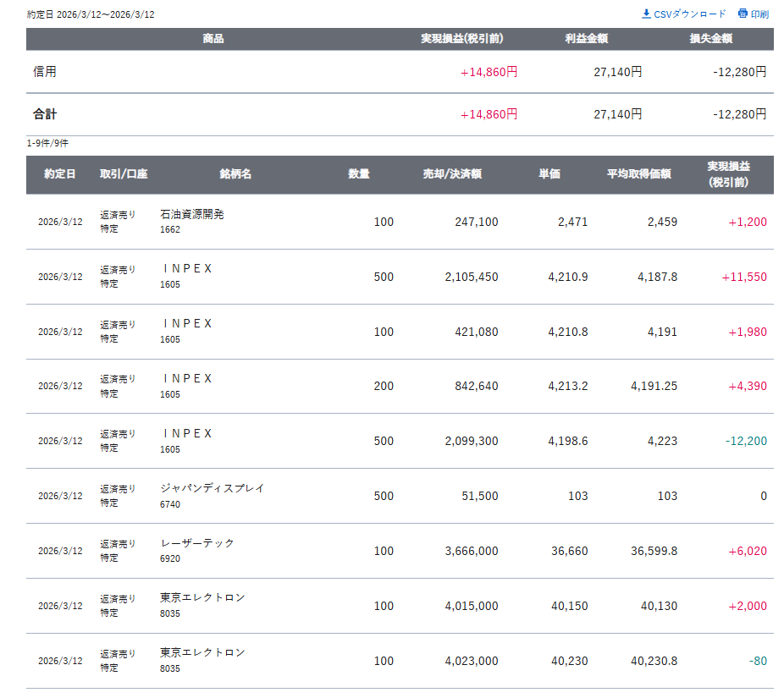This screenshot has height=698, width=784.
Task: Select the 信用 row in summary table
Action: (45, 72)
